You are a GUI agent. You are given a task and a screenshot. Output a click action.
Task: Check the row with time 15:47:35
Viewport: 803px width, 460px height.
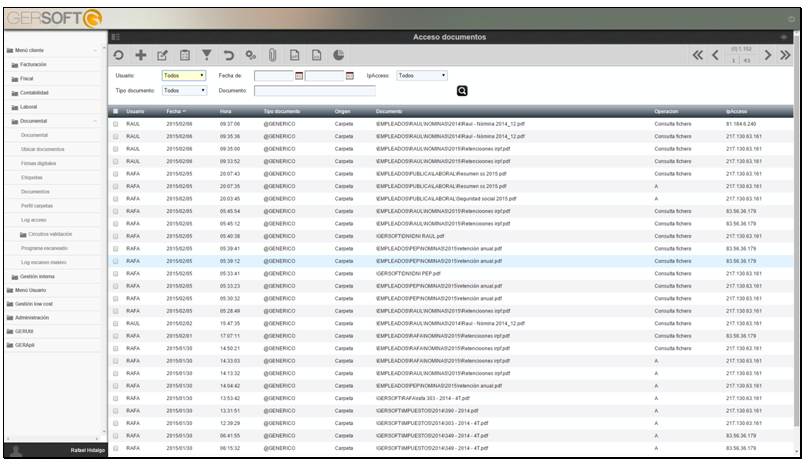pos(116,324)
